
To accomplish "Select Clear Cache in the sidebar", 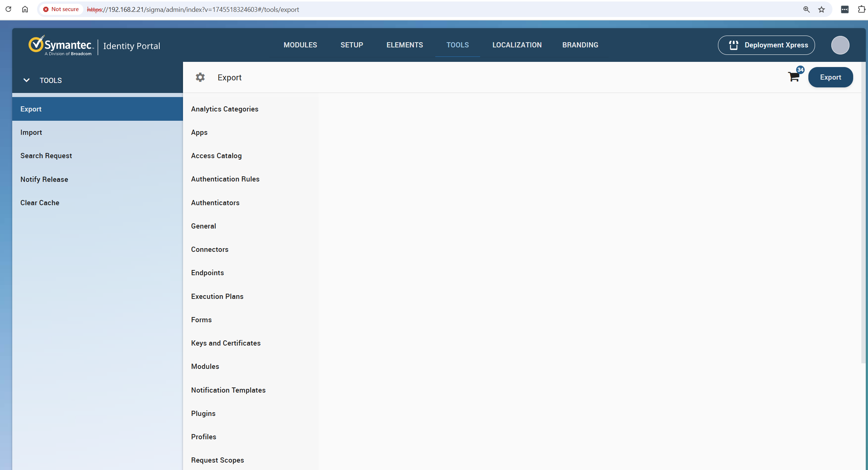I will point(97,203).
